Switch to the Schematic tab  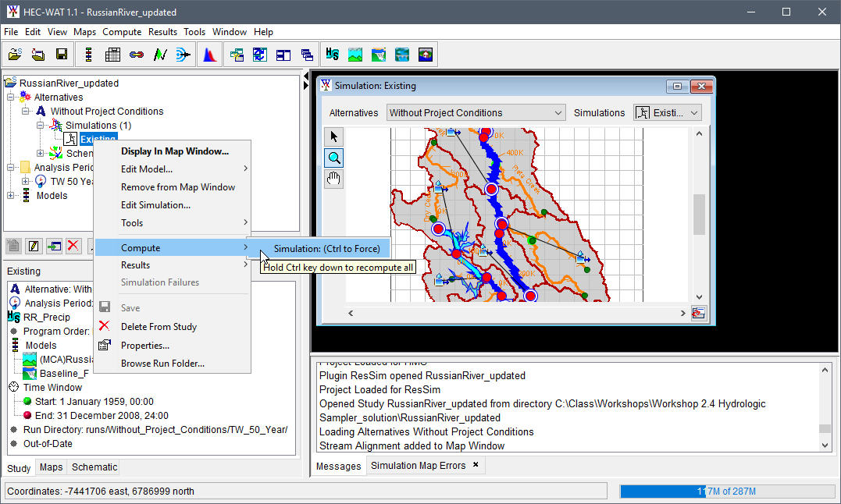point(94,467)
